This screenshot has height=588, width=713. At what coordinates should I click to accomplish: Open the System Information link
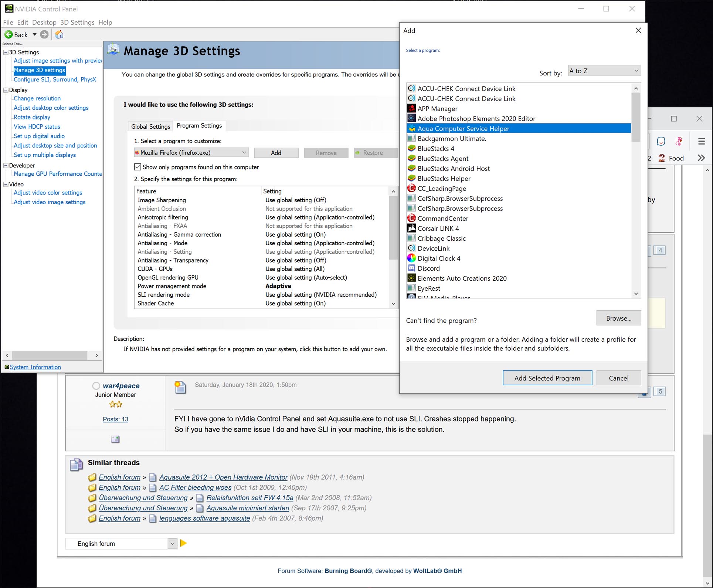(x=35, y=367)
